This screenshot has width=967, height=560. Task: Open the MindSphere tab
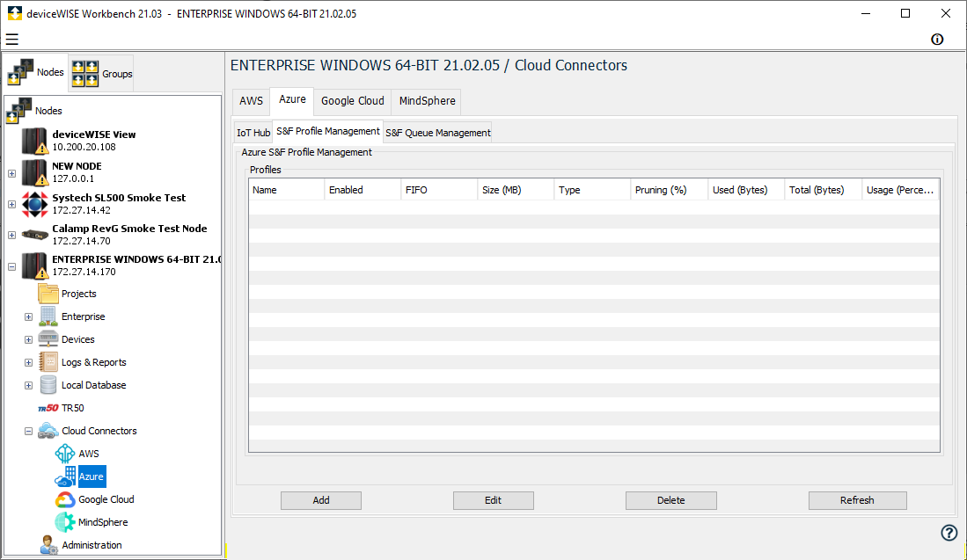pyautogui.click(x=427, y=101)
